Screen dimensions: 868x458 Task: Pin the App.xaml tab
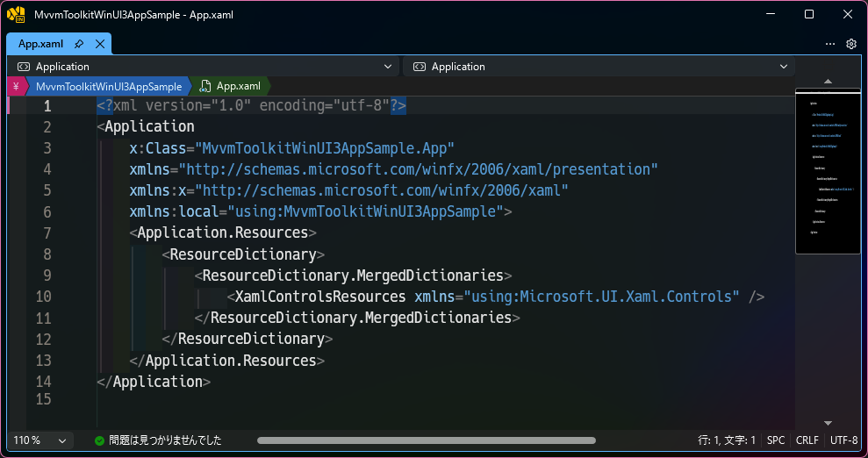[79, 44]
